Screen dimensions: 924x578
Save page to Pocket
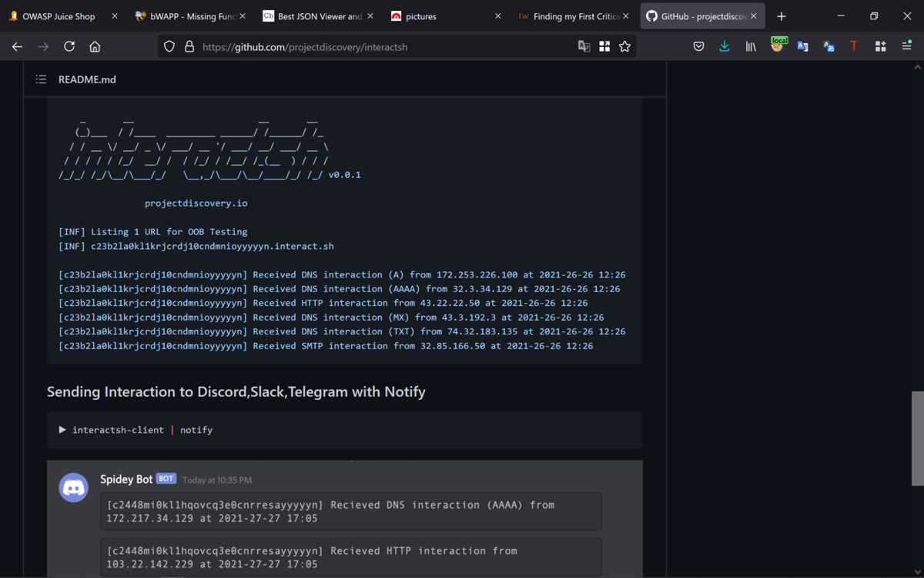[x=698, y=47]
